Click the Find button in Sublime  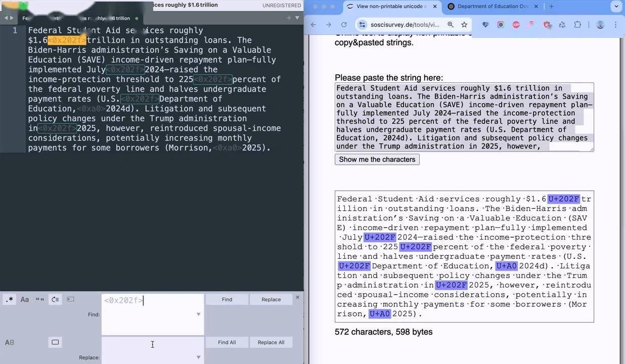pos(227,299)
